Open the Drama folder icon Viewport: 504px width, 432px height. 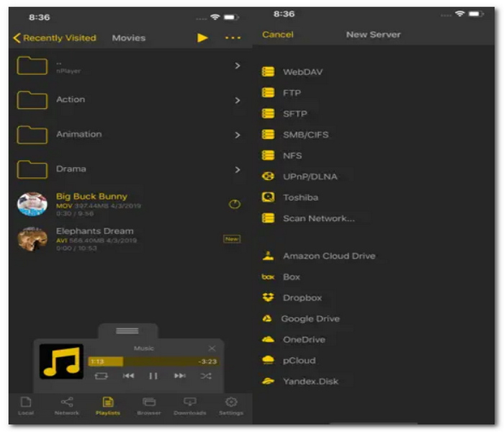(x=32, y=169)
